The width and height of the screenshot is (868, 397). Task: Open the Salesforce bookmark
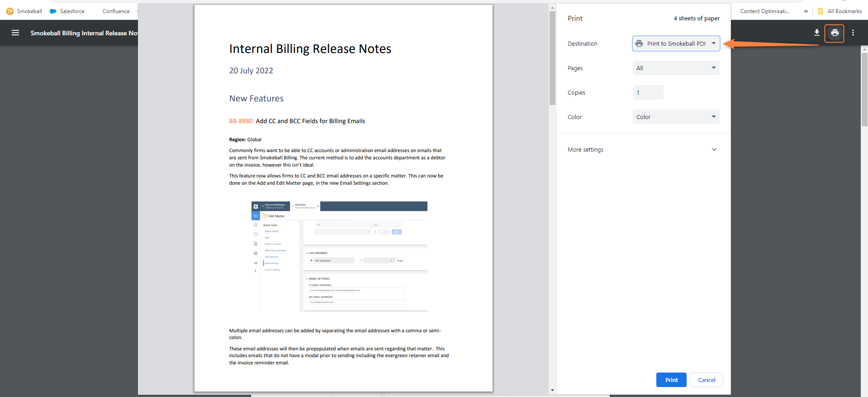(67, 11)
